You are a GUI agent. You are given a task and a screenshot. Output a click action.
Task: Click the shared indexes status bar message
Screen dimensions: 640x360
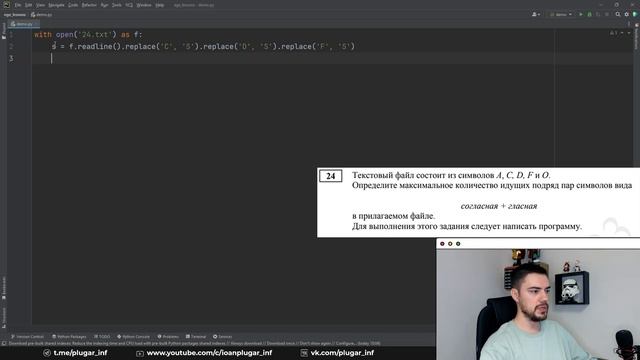pos(194,344)
